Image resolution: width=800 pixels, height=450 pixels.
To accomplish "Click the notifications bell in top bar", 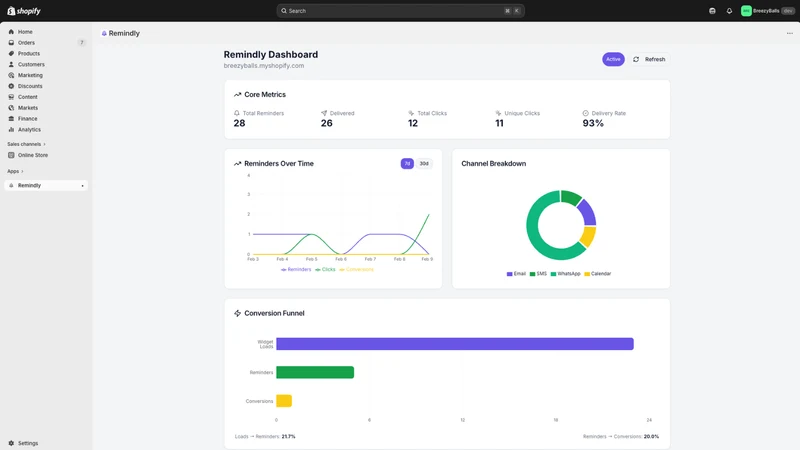I will click(x=729, y=11).
